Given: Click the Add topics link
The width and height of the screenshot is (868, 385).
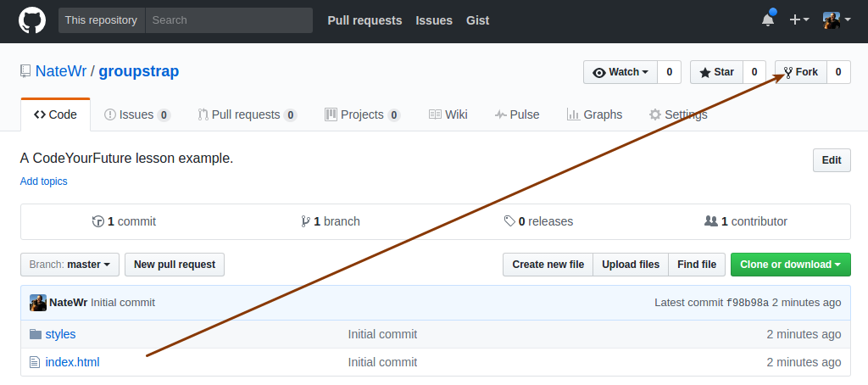Looking at the screenshot, I should tap(44, 181).
